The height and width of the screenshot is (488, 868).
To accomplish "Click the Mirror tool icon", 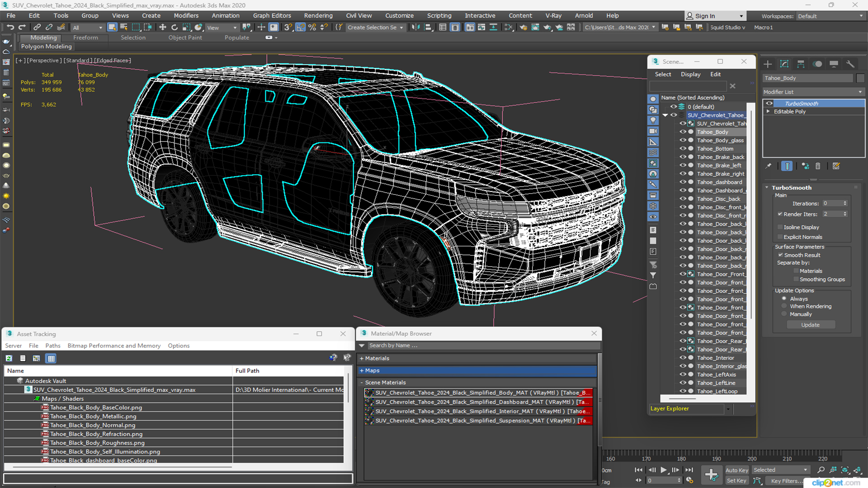I will pyautogui.click(x=415, y=28).
